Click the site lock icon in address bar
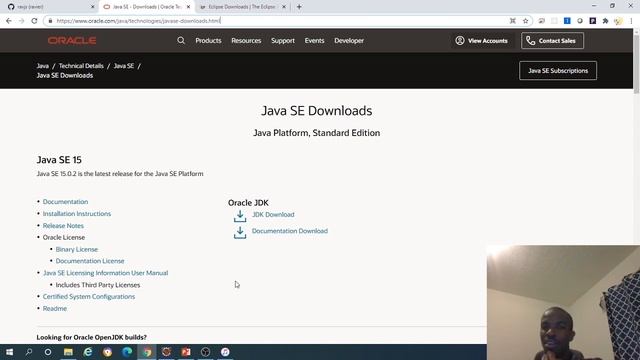This screenshot has height=360, width=640. point(50,21)
